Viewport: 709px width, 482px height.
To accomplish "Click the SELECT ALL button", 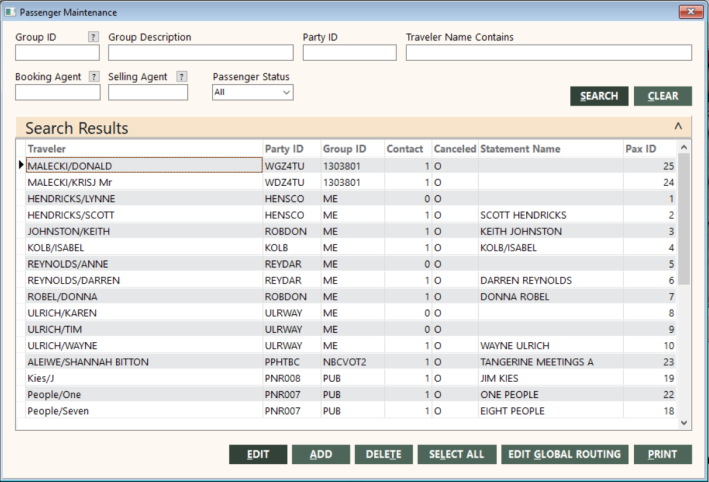I will pyautogui.click(x=457, y=454).
